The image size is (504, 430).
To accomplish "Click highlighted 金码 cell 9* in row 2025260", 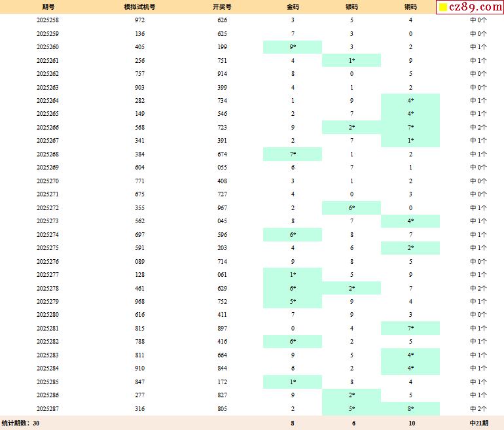I will [x=293, y=47].
